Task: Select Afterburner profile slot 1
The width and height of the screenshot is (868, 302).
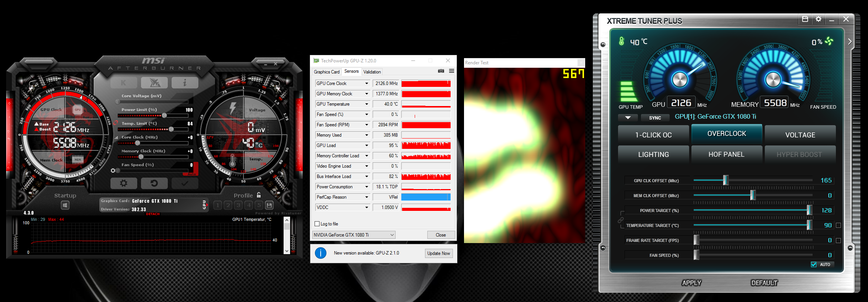Action: 217,205
